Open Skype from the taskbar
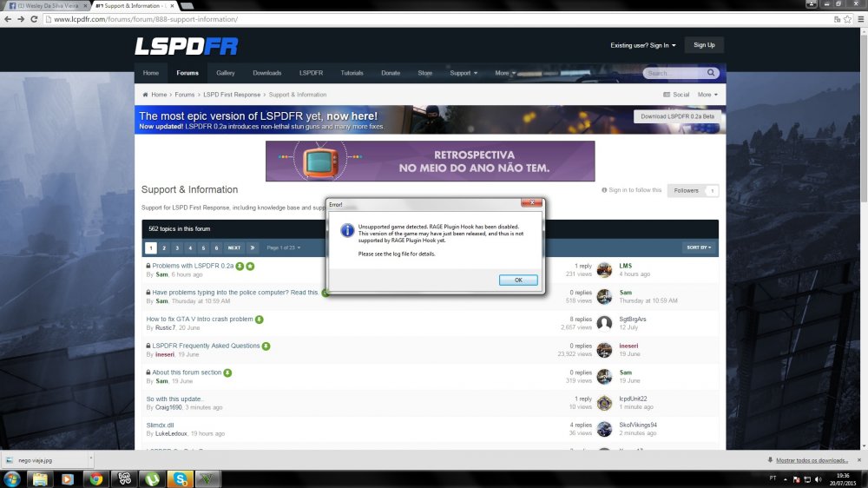Viewport: 868px width, 488px height. pos(181,479)
